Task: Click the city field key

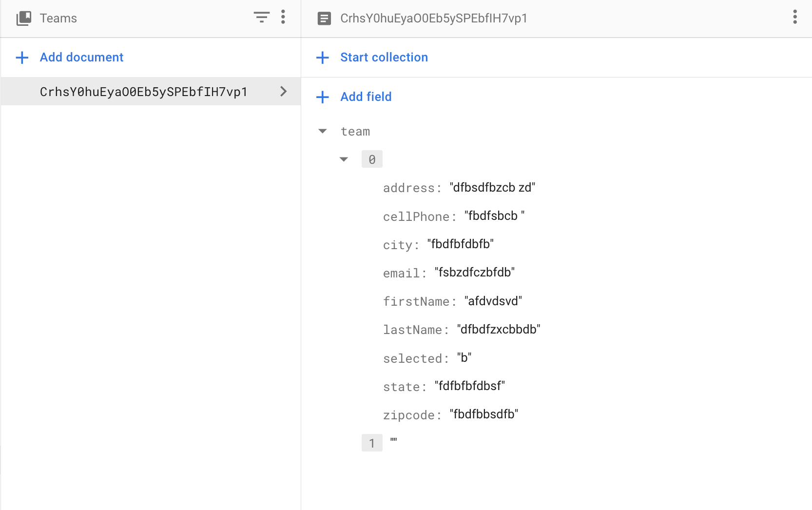Action: click(401, 245)
